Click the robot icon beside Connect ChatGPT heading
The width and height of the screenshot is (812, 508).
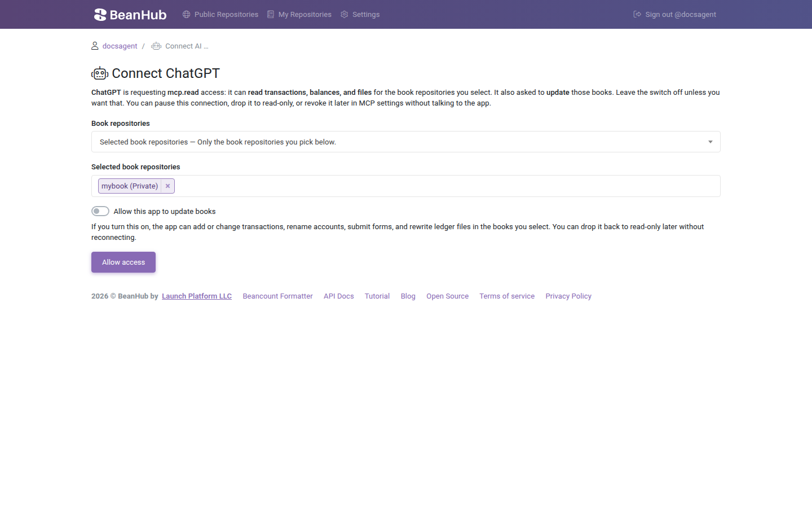(x=100, y=73)
